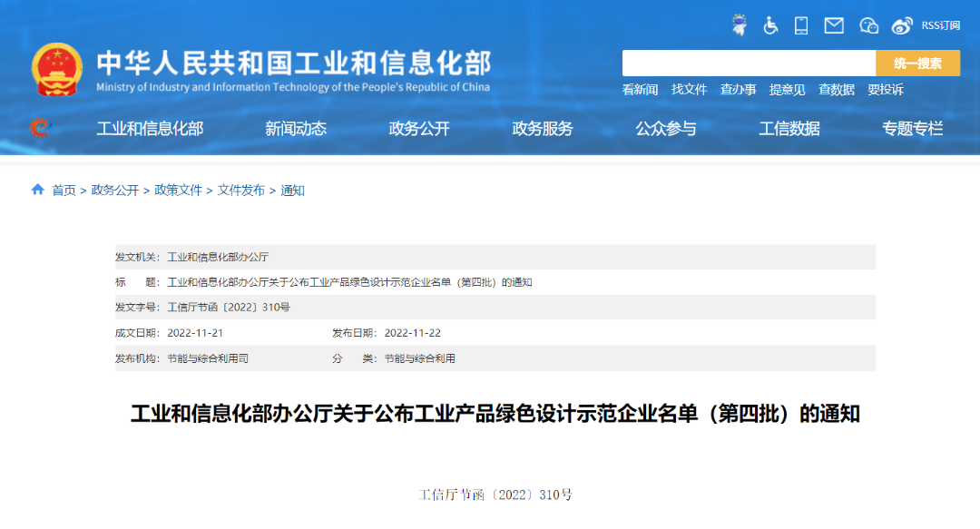Open the Weibo sharing icon
Screen dimensions: 980x529
[x=901, y=25]
